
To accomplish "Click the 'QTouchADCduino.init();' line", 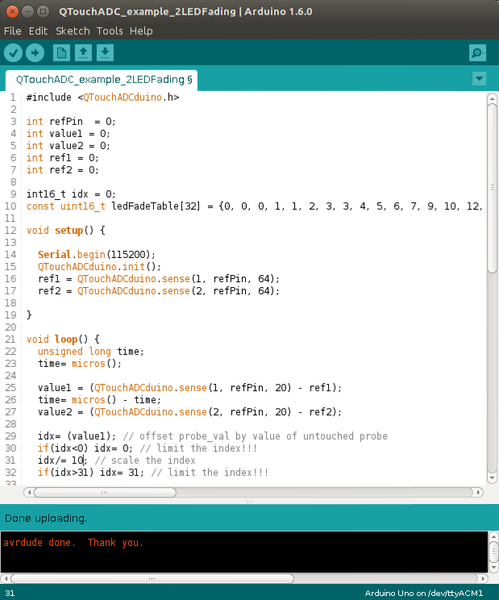I will click(99, 267).
